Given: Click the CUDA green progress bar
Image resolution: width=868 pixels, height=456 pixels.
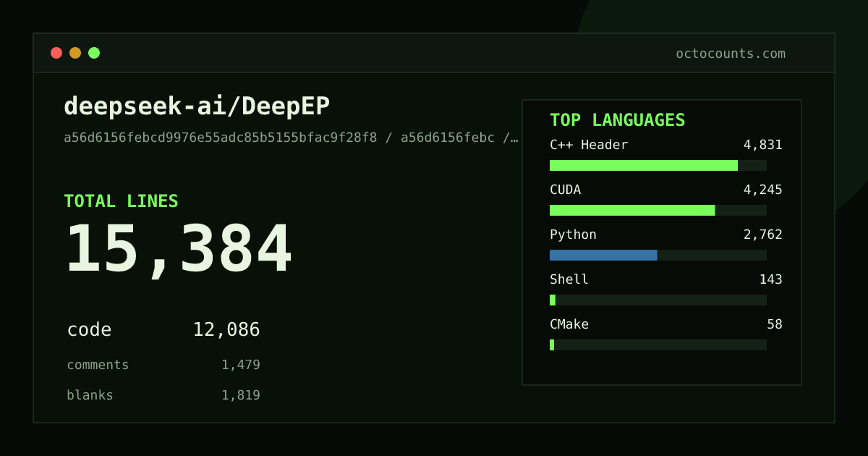Looking at the screenshot, I should pyautogui.click(x=658, y=210).
